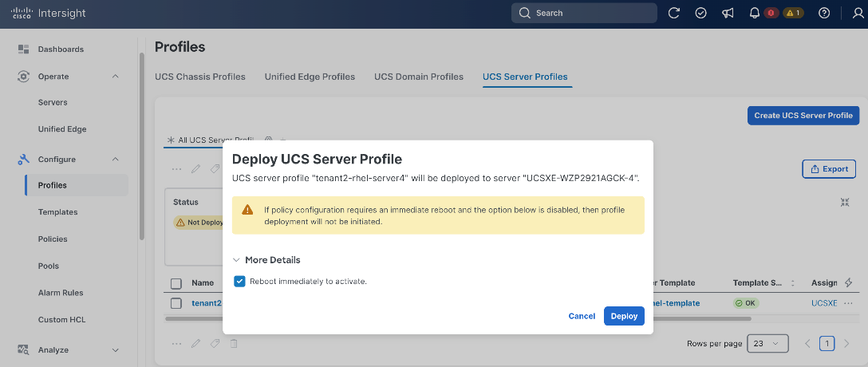This screenshot has width=868, height=367.
Task: Select page number 1
Action: [827, 344]
